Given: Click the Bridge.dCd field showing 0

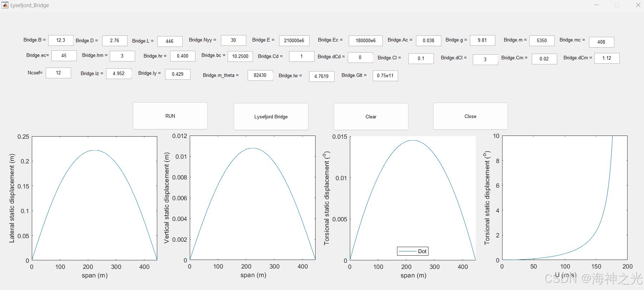Looking at the screenshot, I should [360, 57].
